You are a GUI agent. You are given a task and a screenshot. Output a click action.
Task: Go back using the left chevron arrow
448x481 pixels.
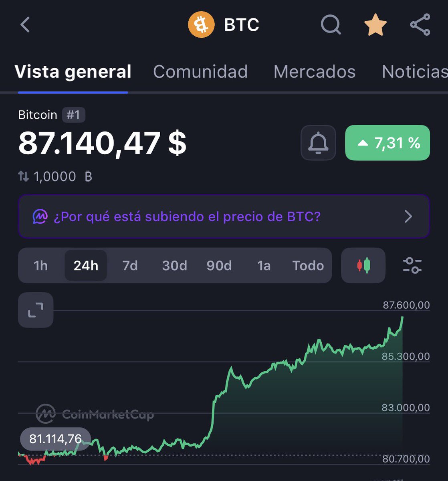[25, 25]
